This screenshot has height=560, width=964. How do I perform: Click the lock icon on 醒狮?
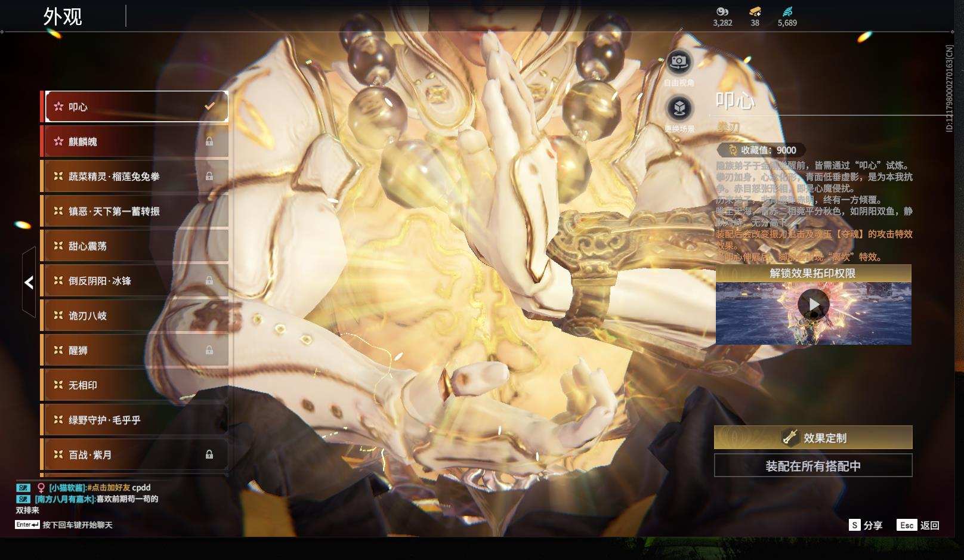click(x=209, y=350)
